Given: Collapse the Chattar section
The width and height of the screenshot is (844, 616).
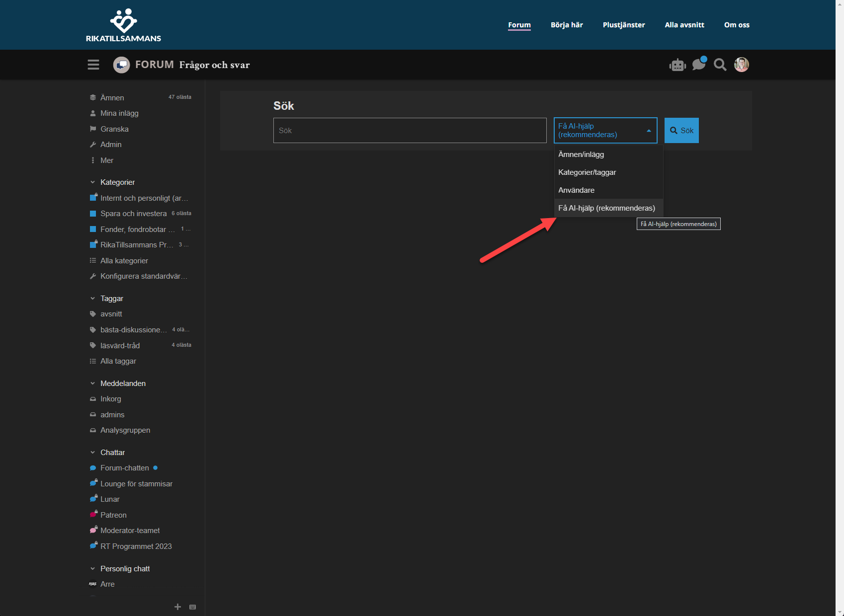Looking at the screenshot, I should pyautogui.click(x=93, y=453).
